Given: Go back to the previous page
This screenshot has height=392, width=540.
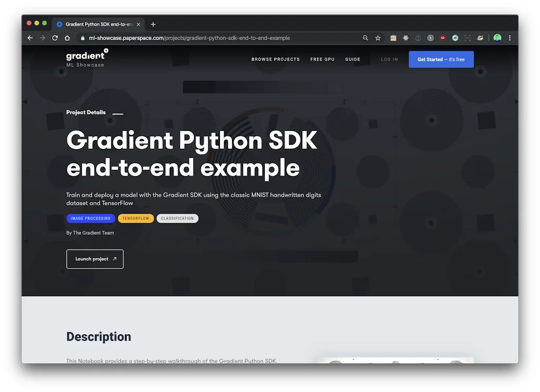Looking at the screenshot, I should [30, 38].
